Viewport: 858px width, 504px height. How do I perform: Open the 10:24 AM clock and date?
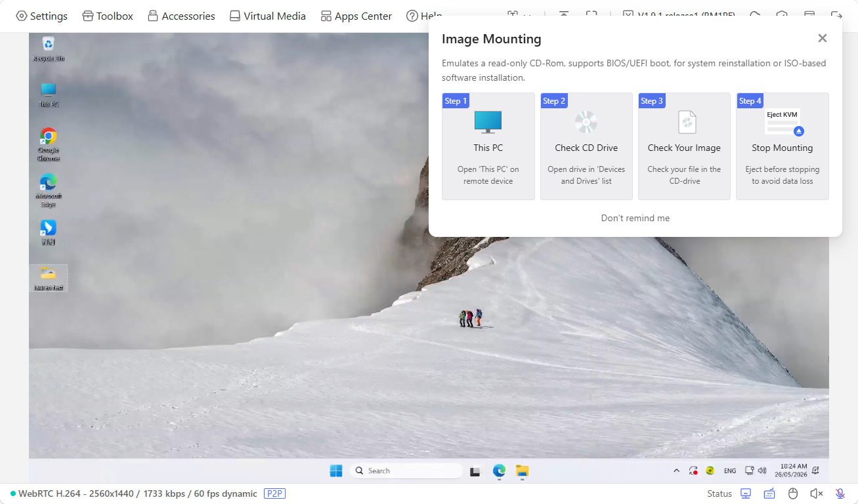click(791, 471)
